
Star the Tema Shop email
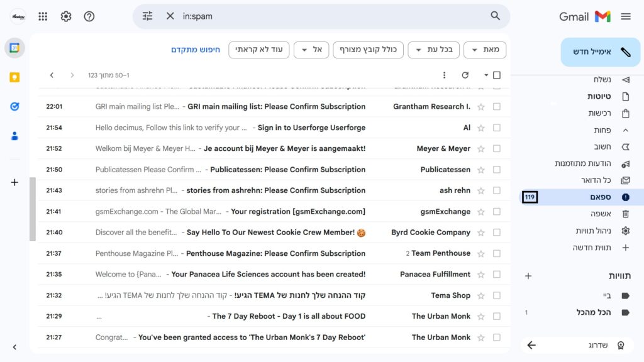click(x=481, y=295)
